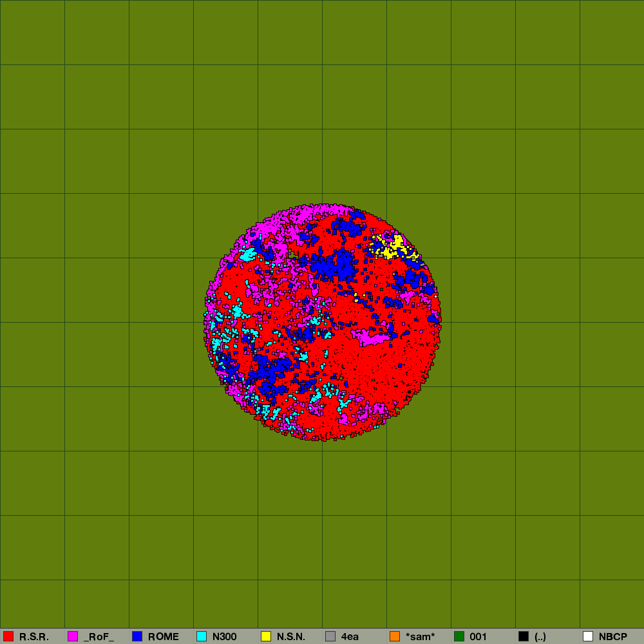This screenshot has height=644, width=644.
Task: Select the ROME legend label
Action: click(x=164, y=637)
